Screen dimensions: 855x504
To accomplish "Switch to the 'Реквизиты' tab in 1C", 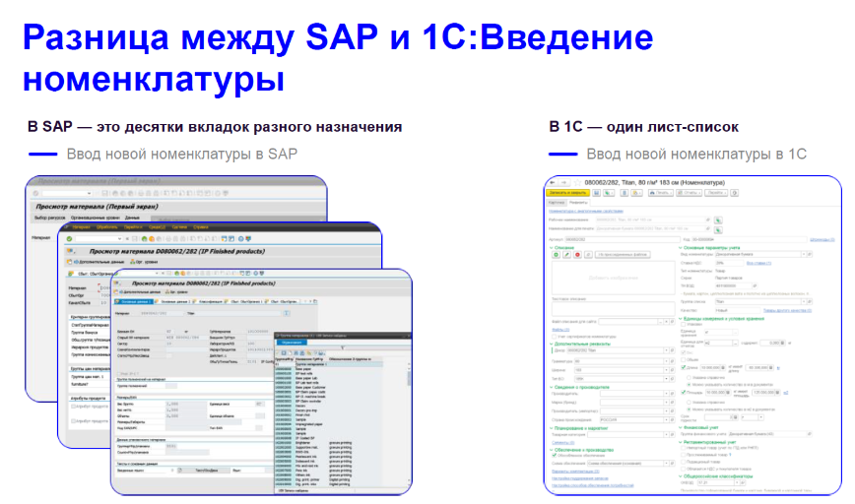I will 578,202.
